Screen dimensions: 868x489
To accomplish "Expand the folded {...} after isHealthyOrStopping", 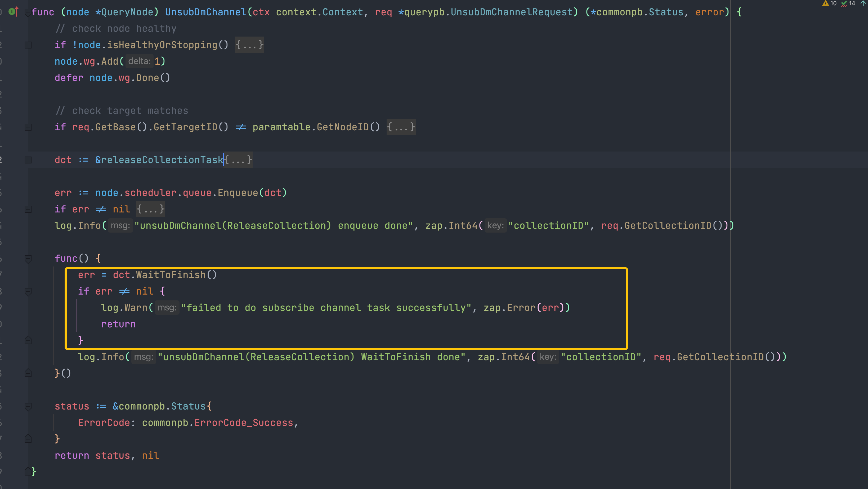I will tap(249, 45).
